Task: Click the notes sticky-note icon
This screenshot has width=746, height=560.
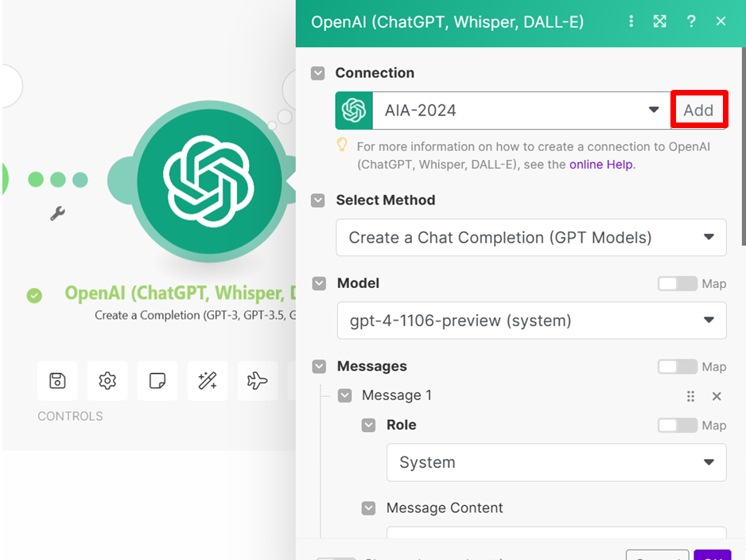Action: pyautogui.click(x=157, y=381)
